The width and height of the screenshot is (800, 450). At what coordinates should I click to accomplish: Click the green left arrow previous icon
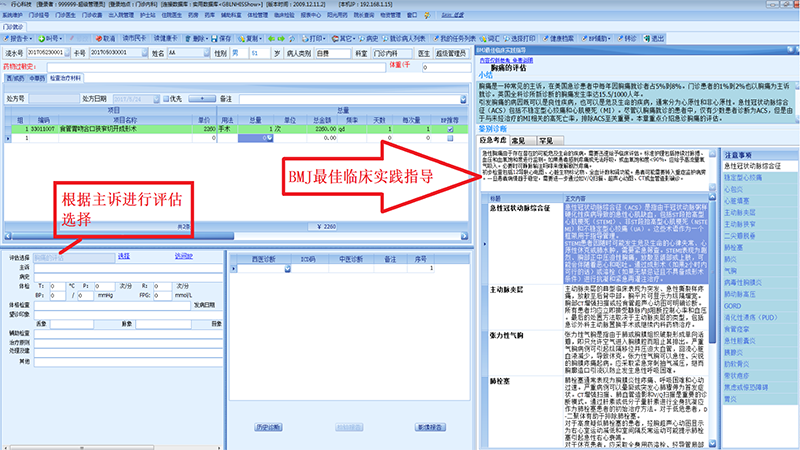[x=271, y=39]
